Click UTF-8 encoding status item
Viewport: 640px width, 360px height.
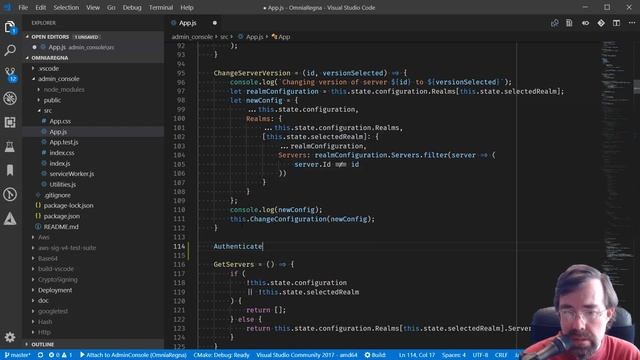coord(480,355)
